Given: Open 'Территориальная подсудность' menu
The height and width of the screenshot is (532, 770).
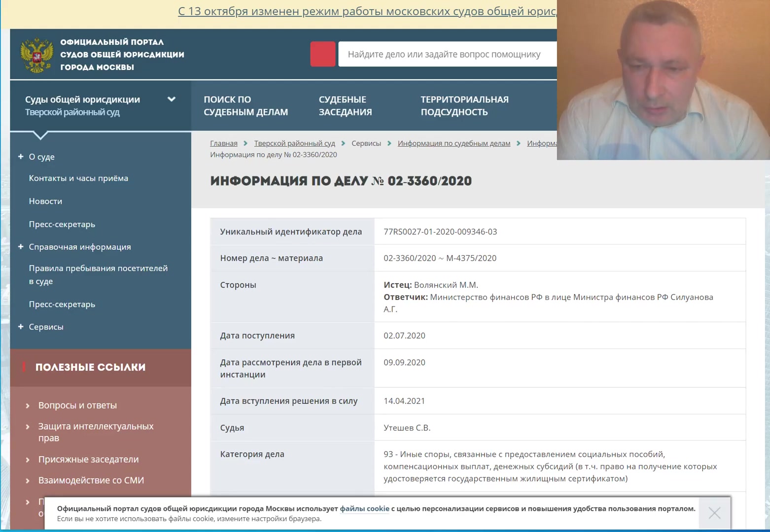Looking at the screenshot, I should tap(464, 105).
